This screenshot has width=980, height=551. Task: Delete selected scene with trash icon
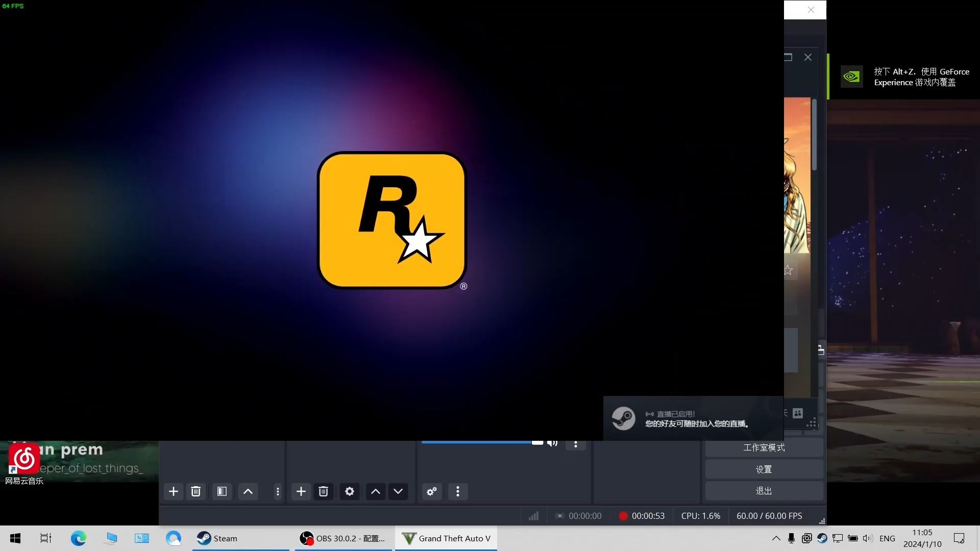tap(195, 491)
